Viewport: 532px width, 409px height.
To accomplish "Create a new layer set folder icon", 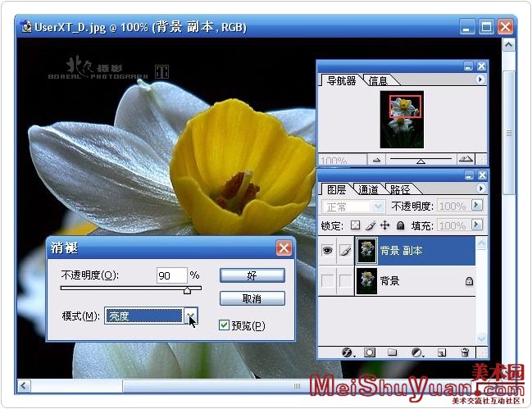I will [x=392, y=352].
